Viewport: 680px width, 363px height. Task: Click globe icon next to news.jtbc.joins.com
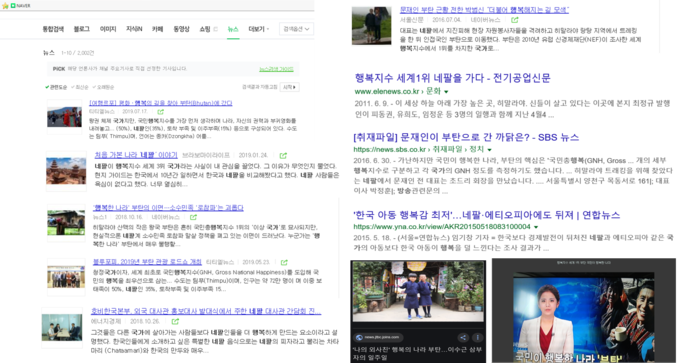pyautogui.click(x=360, y=337)
